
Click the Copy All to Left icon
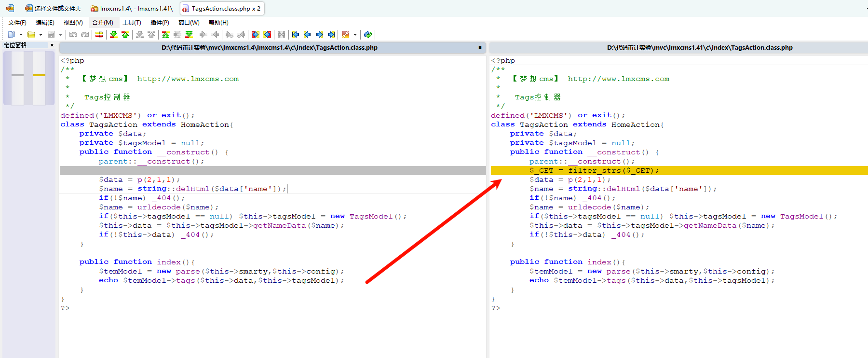[267, 34]
